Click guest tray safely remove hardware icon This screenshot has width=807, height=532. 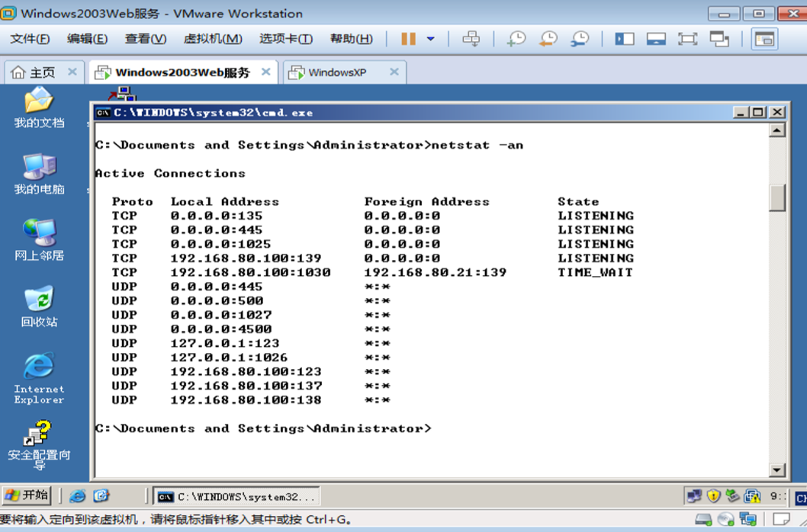tap(732, 496)
